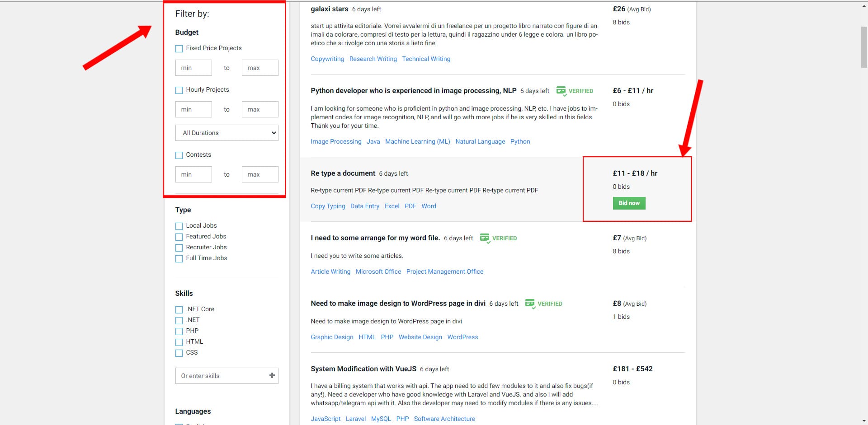
Task: Open the 'Re type a document' project
Action: pyautogui.click(x=343, y=173)
